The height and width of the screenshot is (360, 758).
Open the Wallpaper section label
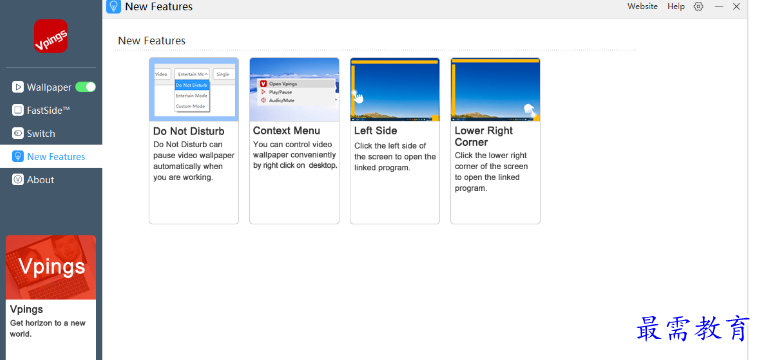pyautogui.click(x=49, y=87)
